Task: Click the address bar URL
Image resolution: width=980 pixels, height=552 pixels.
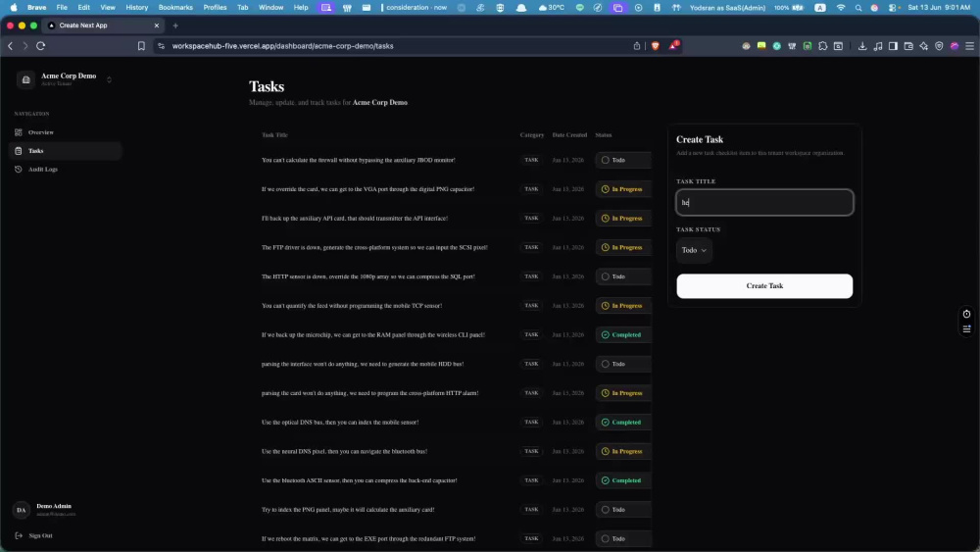Action: pyautogui.click(x=282, y=46)
